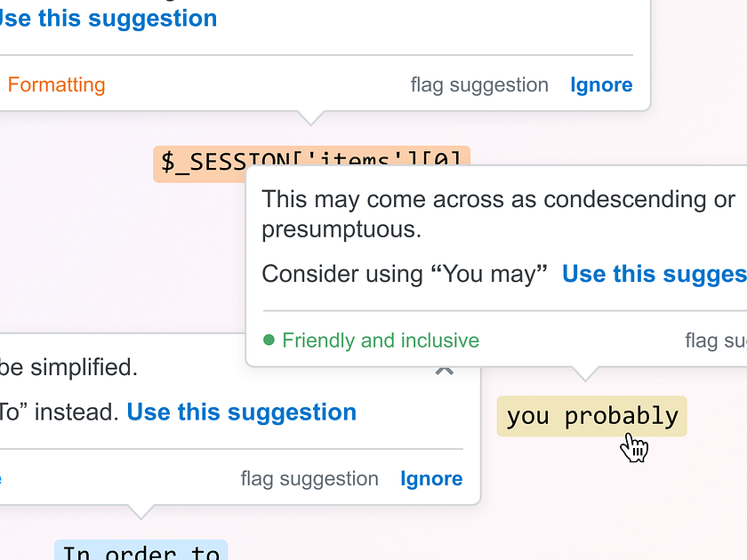Flag the 'be simplified' suggestion
The height and width of the screenshot is (560, 747).
coord(309,479)
